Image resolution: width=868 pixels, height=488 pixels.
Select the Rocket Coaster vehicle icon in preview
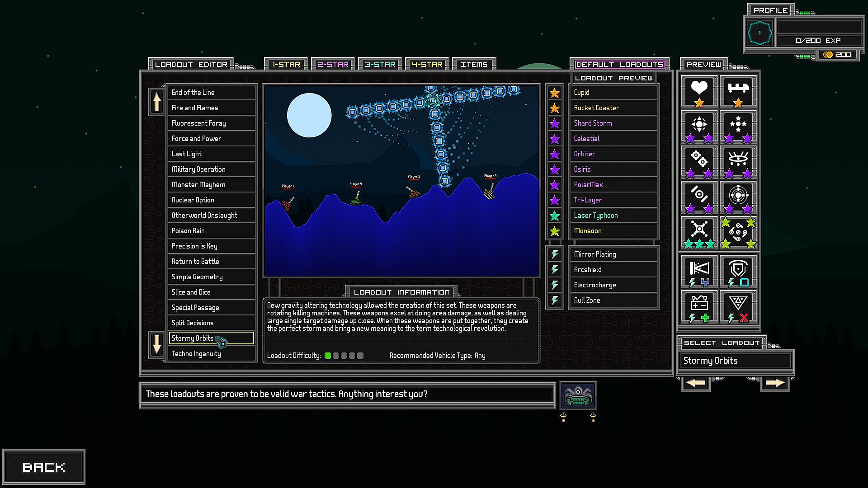pyautogui.click(x=738, y=91)
